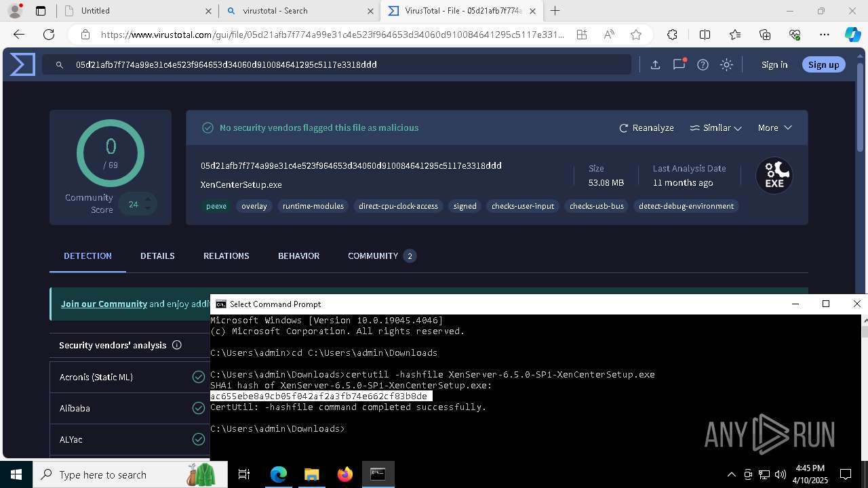This screenshot has width=868, height=488.
Task: Open File Explorer from taskbar
Action: click(311, 474)
